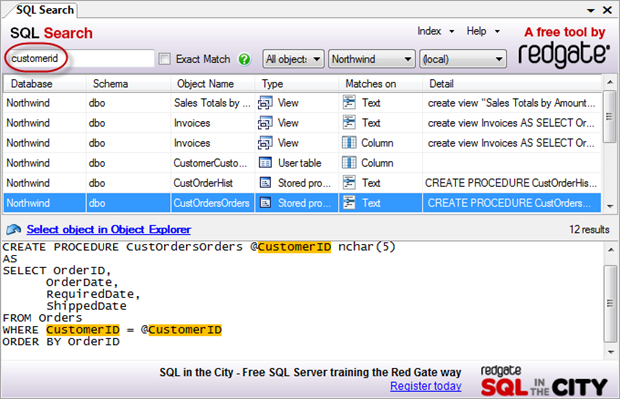Click Select object in Object Explorer link
620x399 pixels.
(109, 229)
